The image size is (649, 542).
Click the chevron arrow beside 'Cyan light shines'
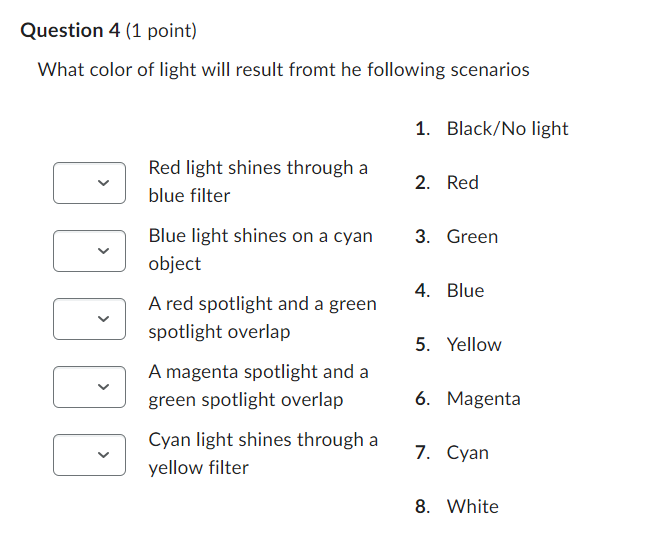click(x=103, y=454)
